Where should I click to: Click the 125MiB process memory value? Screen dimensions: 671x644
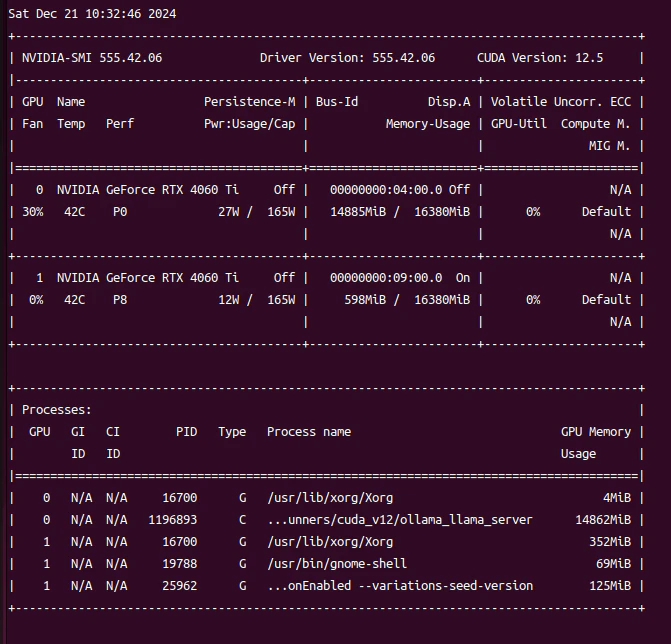click(x=610, y=586)
